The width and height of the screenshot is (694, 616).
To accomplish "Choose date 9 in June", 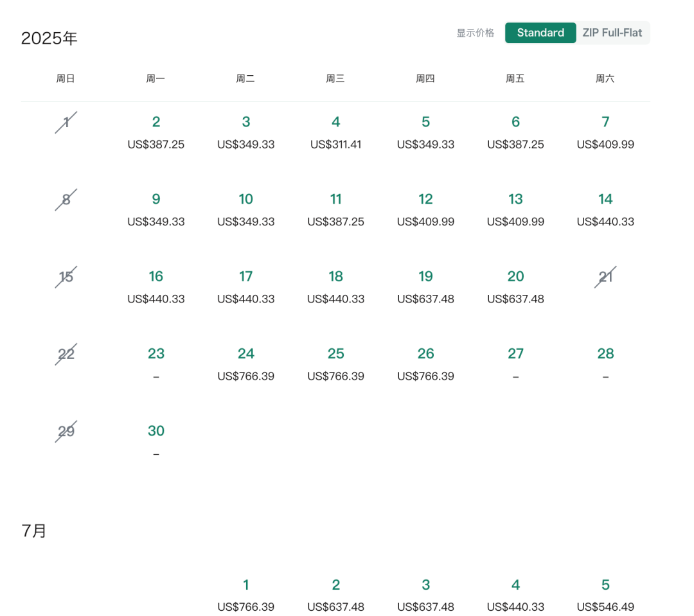I will (x=156, y=209).
